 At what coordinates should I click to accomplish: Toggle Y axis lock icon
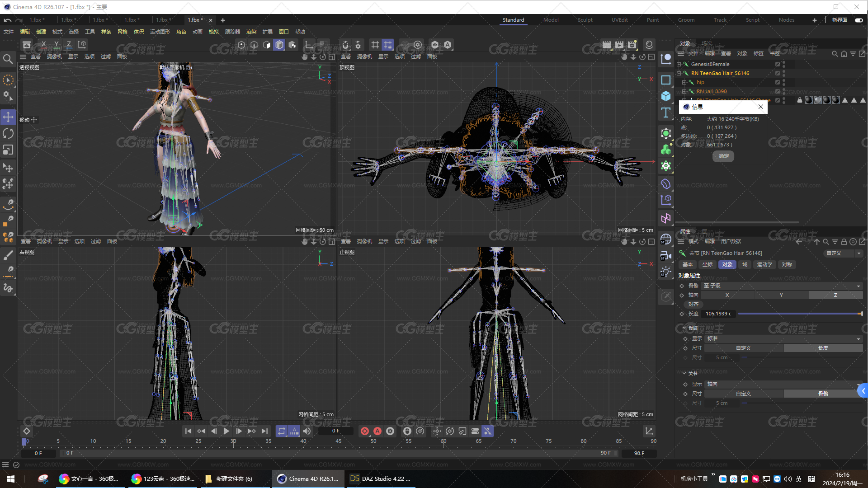pos(57,45)
